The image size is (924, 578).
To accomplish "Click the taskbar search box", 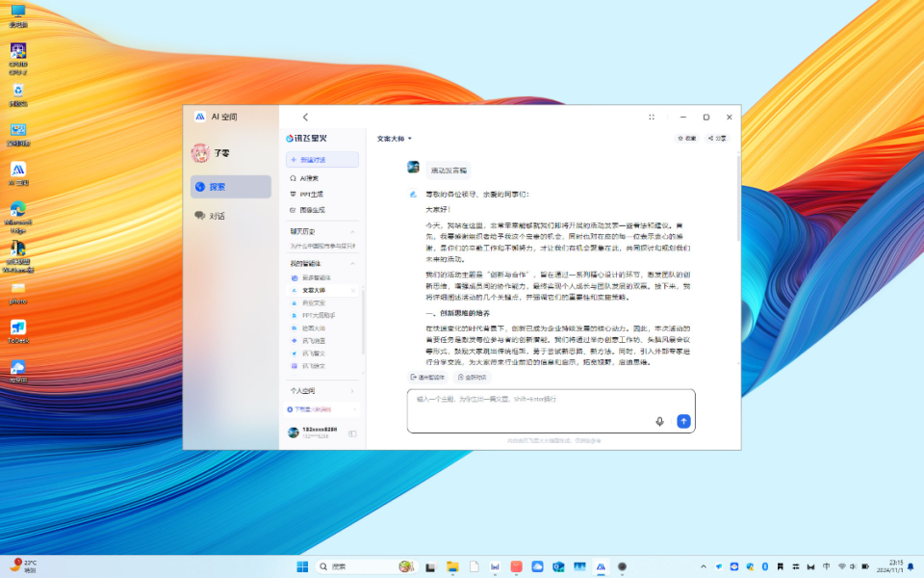I will 367,566.
